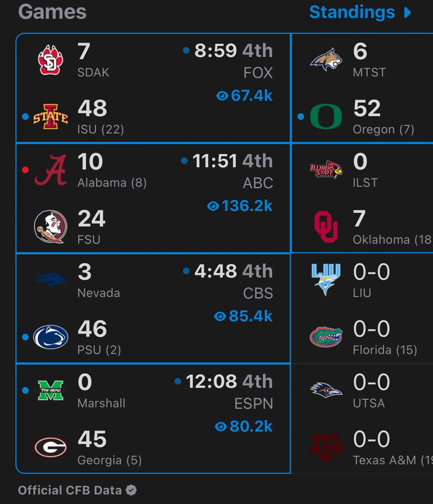The width and height of the screenshot is (433, 504).
Task: Expand Standings with the arrow
Action: pyautogui.click(x=407, y=13)
